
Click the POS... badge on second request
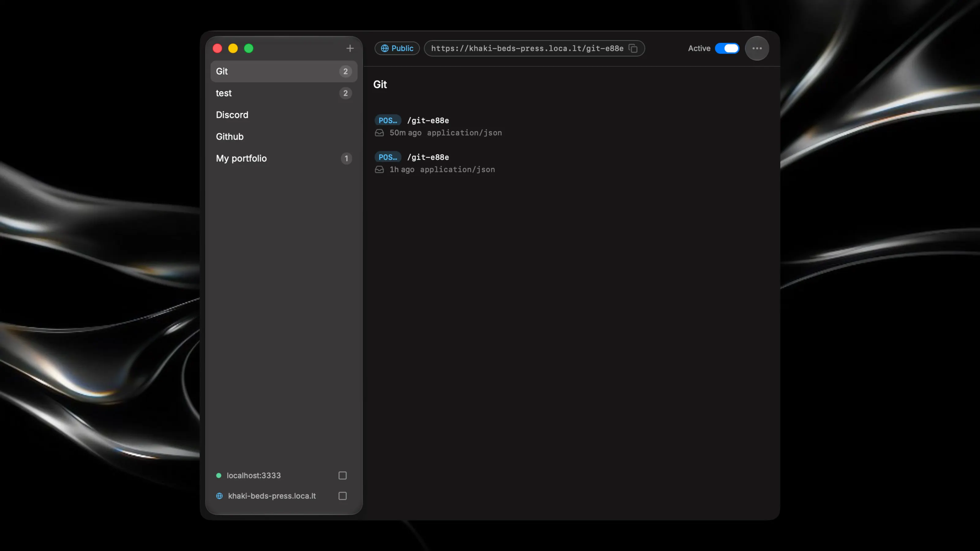388,157
